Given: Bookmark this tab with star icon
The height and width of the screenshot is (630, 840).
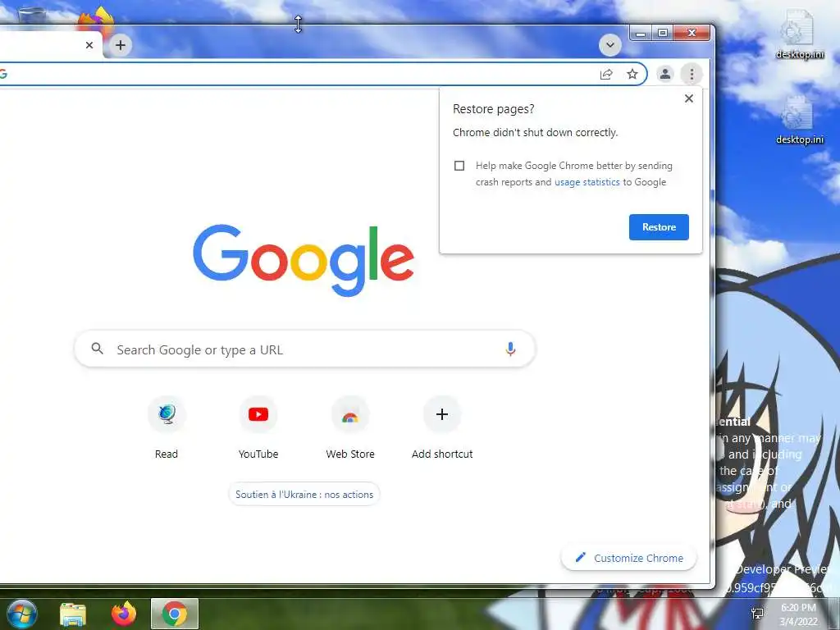Looking at the screenshot, I should coord(632,74).
